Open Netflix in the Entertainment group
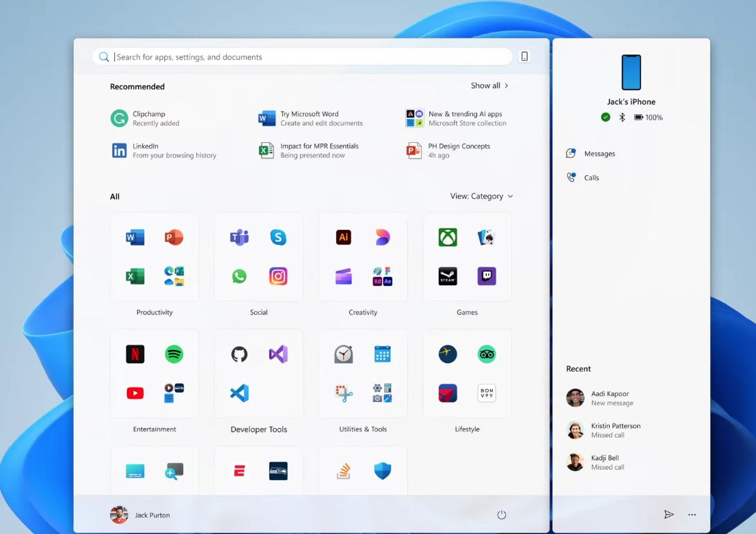This screenshot has width=756, height=534. pyautogui.click(x=135, y=354)
